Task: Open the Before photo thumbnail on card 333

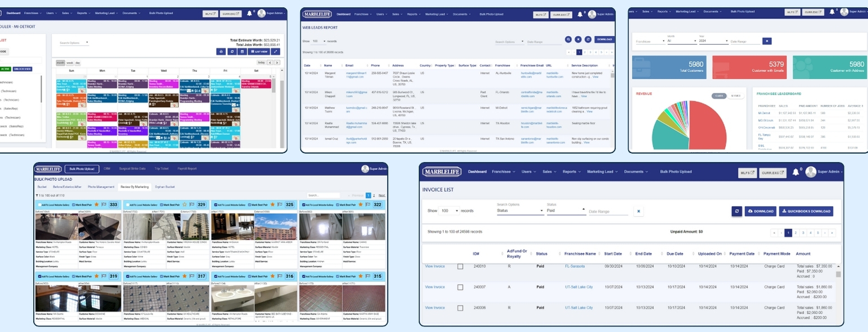Action: point(57,227)
